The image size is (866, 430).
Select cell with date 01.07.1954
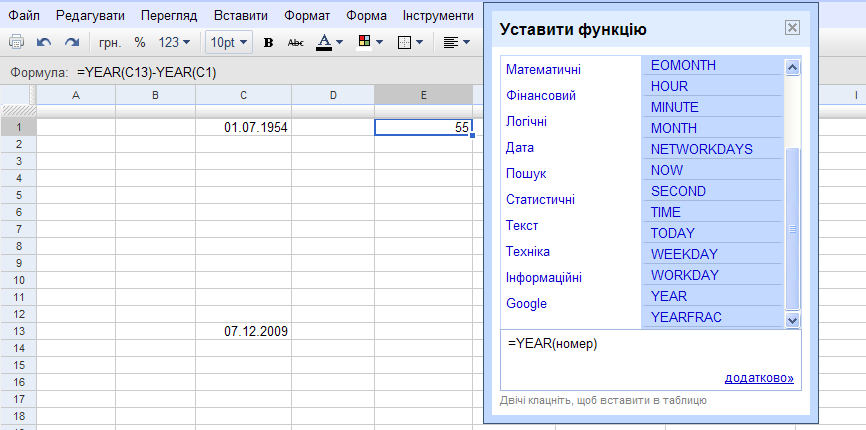[x=244, y=128]
